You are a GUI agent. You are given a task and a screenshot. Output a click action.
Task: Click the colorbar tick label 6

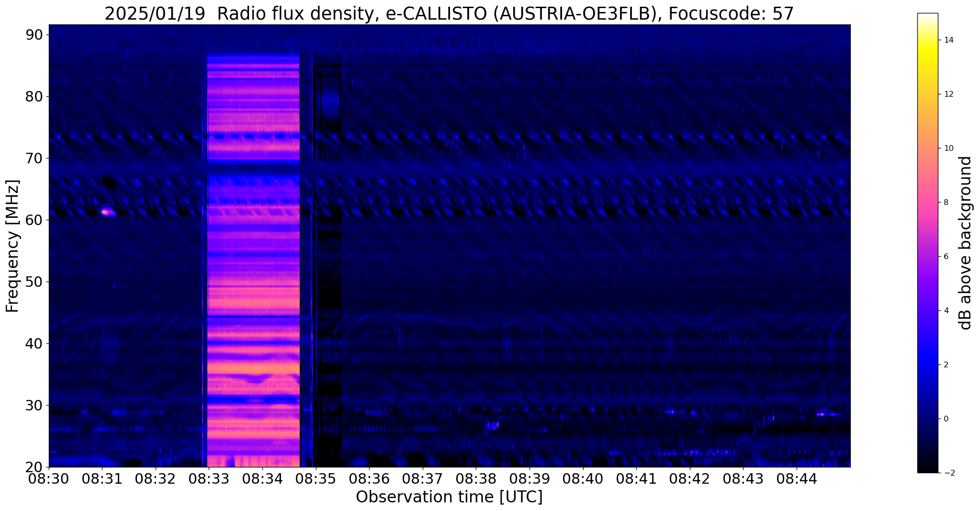click(946, 257)
